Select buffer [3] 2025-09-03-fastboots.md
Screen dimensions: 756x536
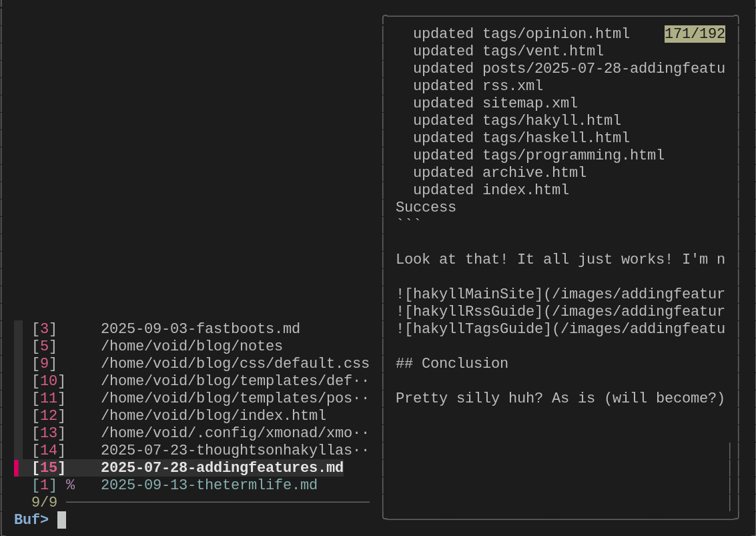[200, 328]
